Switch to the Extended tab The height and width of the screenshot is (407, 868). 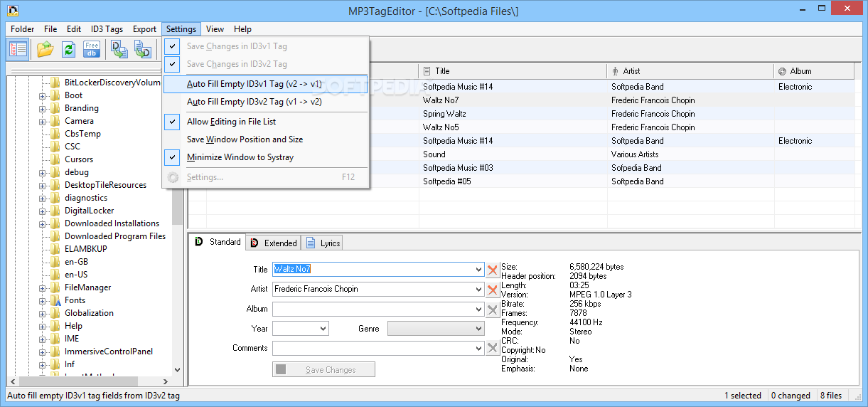pos(274,243)
